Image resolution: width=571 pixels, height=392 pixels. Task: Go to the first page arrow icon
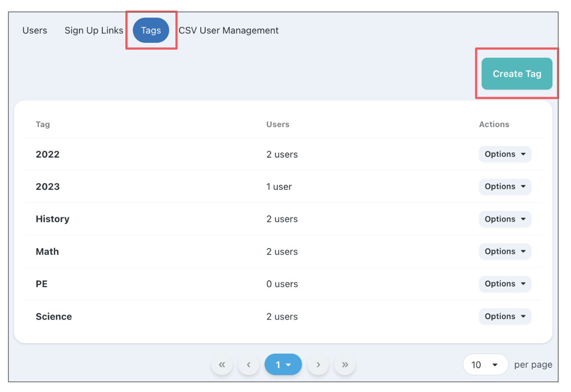click(x=222, y=365)
